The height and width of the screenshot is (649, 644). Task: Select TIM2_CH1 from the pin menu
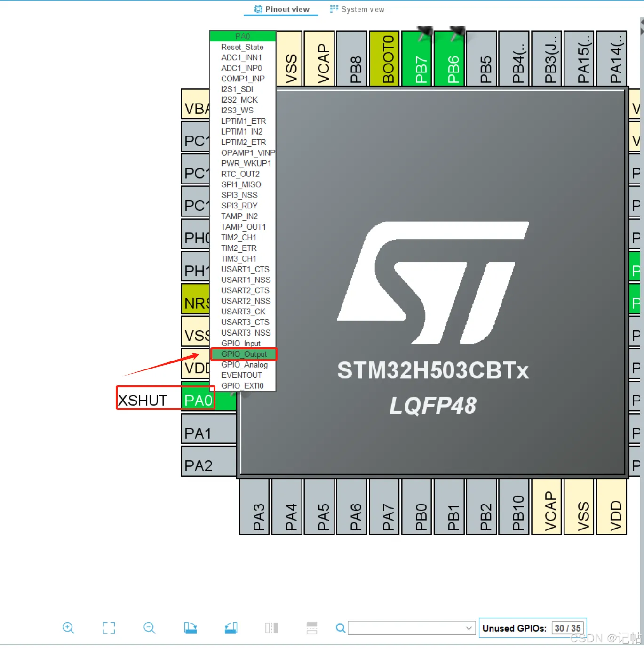tap(242, 238)
